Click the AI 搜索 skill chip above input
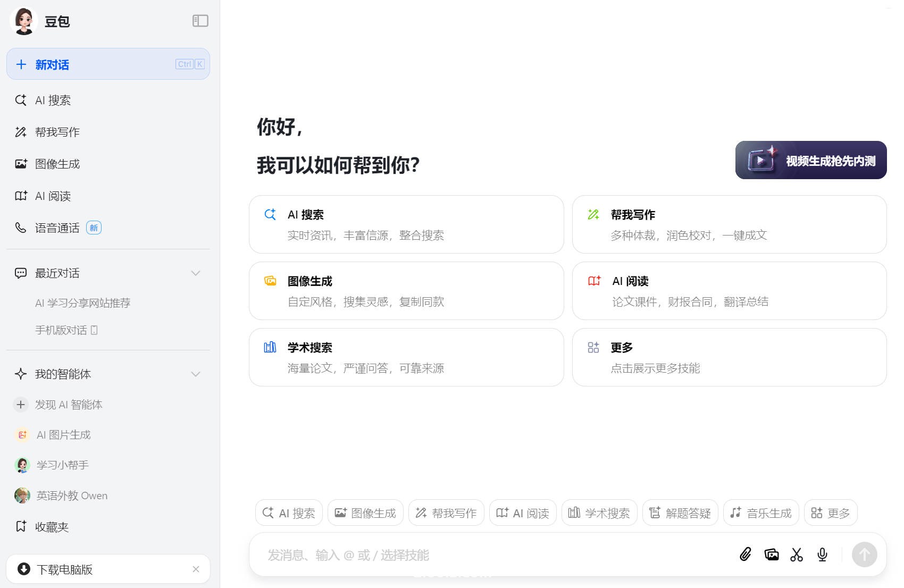 tap(289, 513)
